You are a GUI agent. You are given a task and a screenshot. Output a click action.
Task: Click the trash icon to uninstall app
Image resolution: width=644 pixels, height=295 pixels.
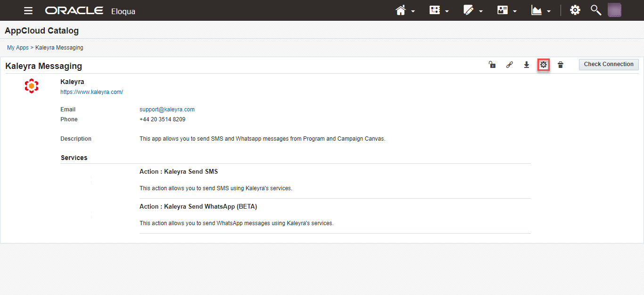pos(561,65)
